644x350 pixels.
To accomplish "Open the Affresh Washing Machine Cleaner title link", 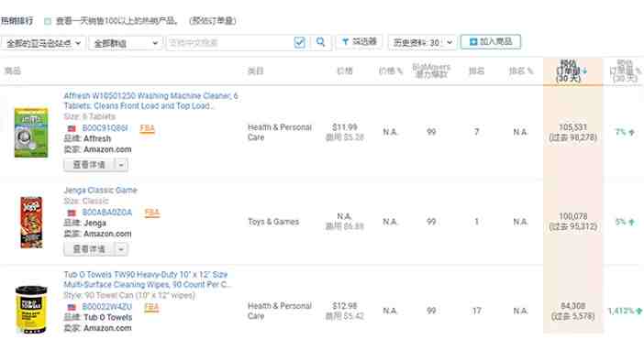I will (150, 101).
